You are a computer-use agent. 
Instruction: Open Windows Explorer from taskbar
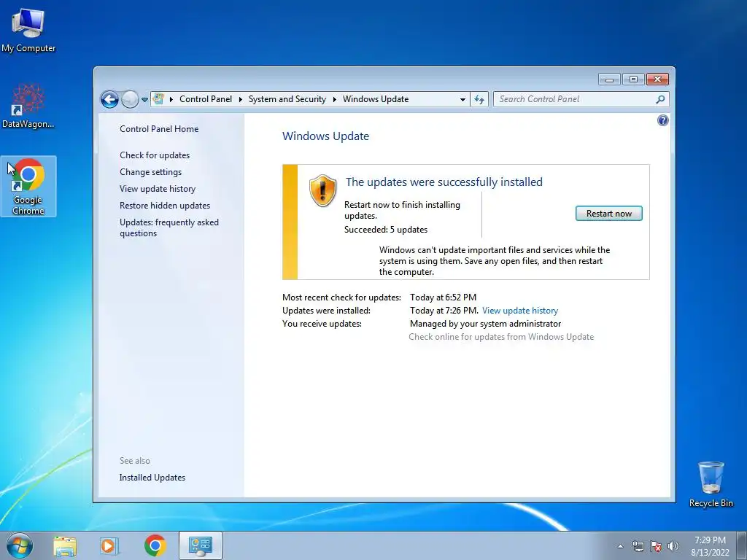click(65, 545)
